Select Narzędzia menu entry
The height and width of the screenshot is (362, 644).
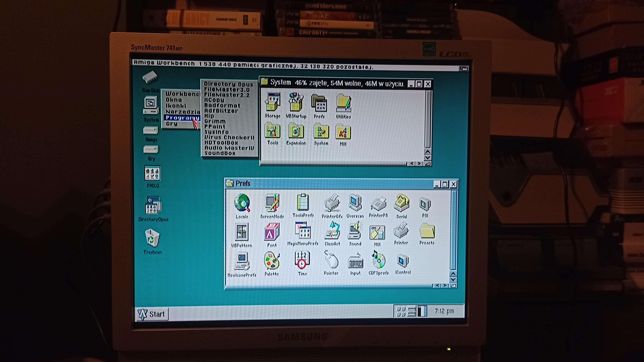(x=182, y=112)
